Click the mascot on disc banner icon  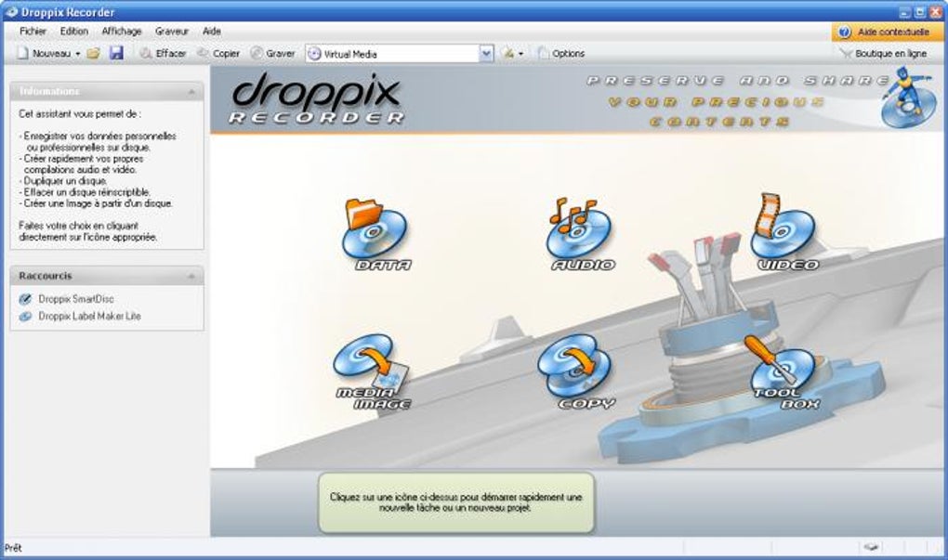[907, 97]
